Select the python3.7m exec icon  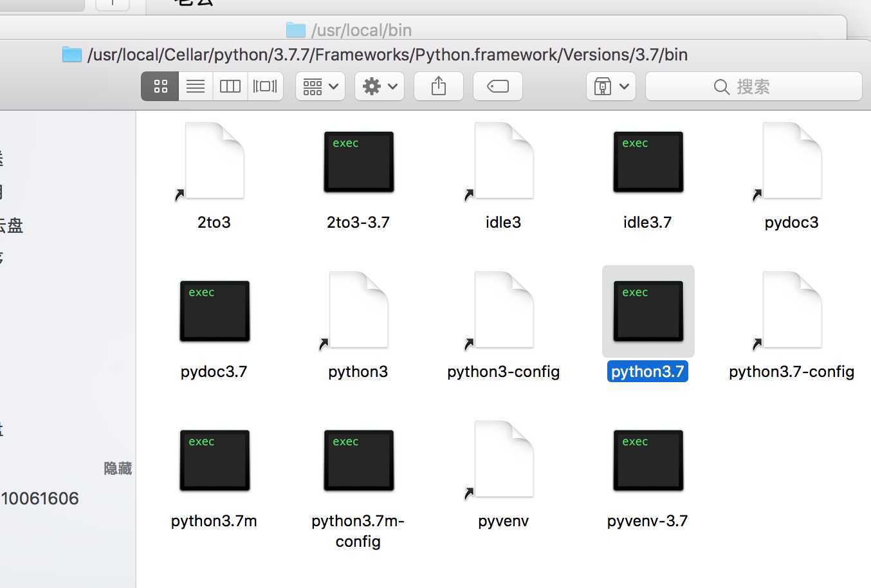coord(214,460)
